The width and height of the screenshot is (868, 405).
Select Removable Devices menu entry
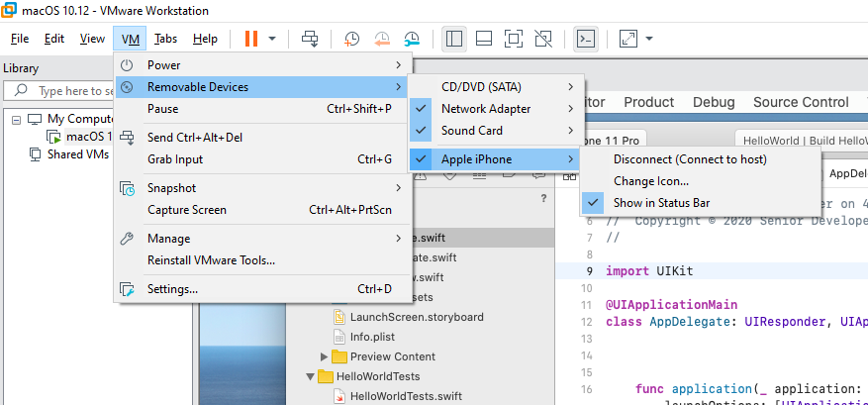pos(263,87)
